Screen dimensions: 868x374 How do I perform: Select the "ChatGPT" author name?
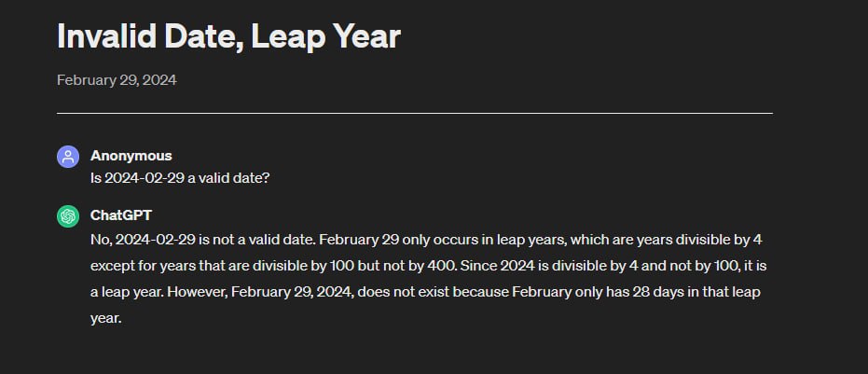pyautogui.click(x=121, y=215)
